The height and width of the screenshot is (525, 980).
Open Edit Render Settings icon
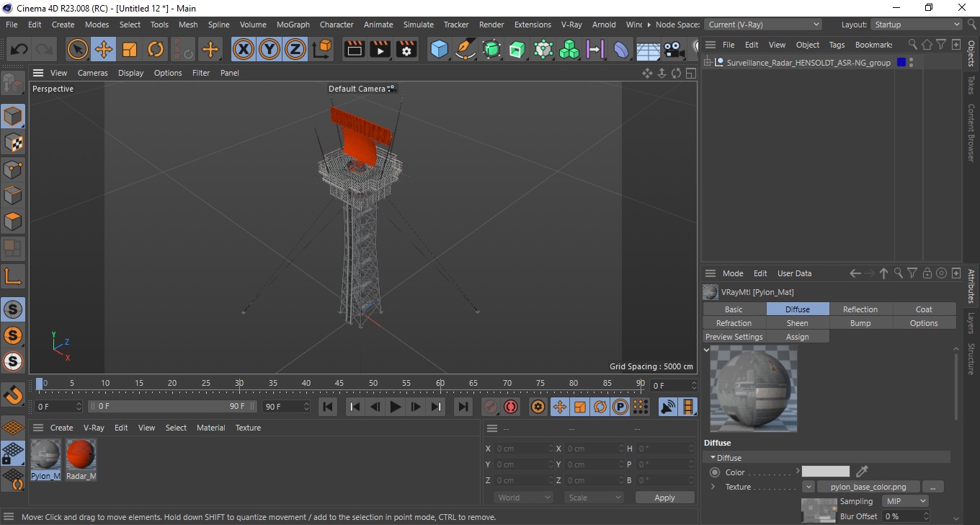click(x=406, y=50)
